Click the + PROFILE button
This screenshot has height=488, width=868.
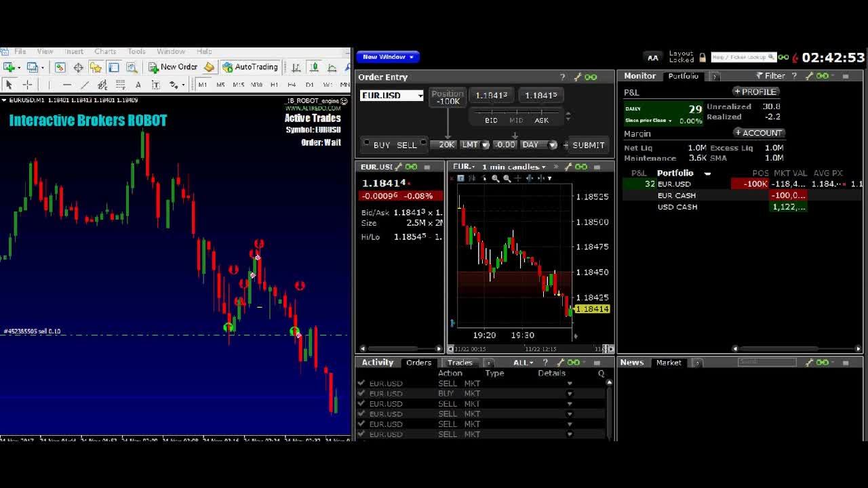pyautogui.click(x=756, y=91)
